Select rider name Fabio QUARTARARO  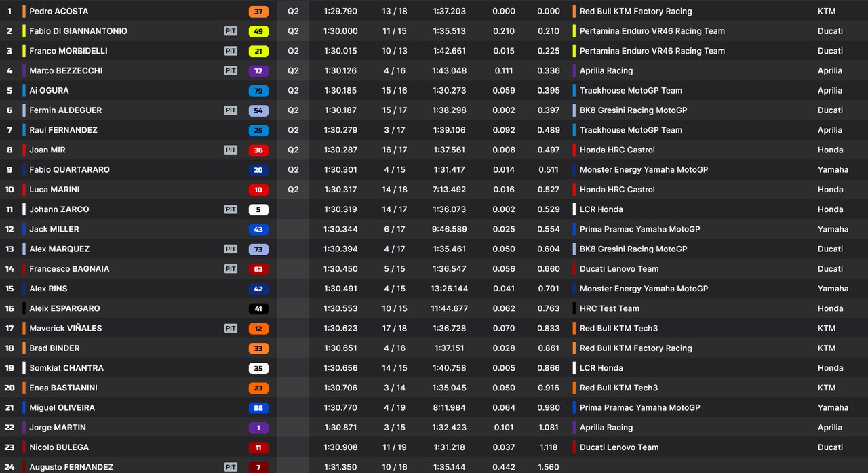click(69, 170)
